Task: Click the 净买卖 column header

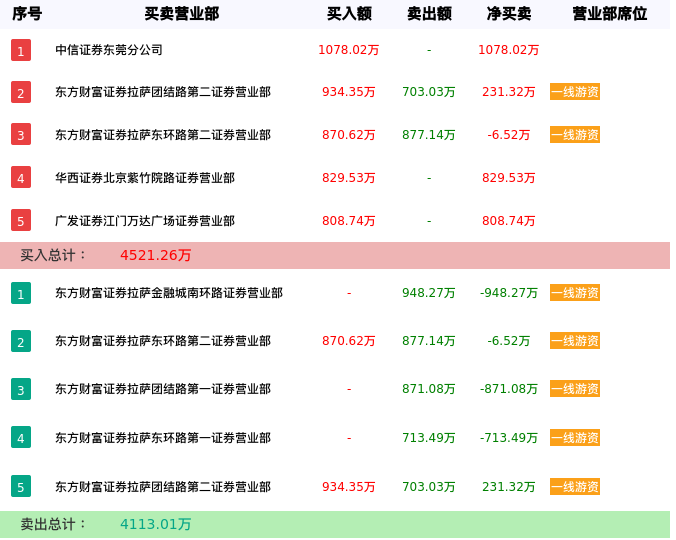Action: tap(509, 14)
